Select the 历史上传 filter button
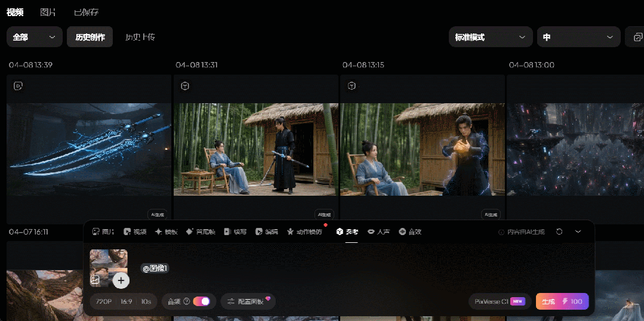The width and height of the screenshot is (644, 321). 140,37
